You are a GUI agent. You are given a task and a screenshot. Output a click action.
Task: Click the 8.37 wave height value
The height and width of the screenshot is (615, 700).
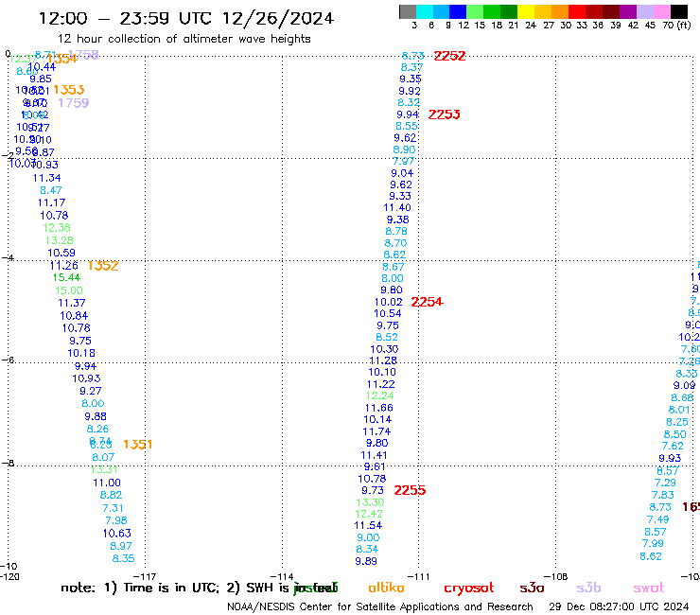[x=411, y=67]
